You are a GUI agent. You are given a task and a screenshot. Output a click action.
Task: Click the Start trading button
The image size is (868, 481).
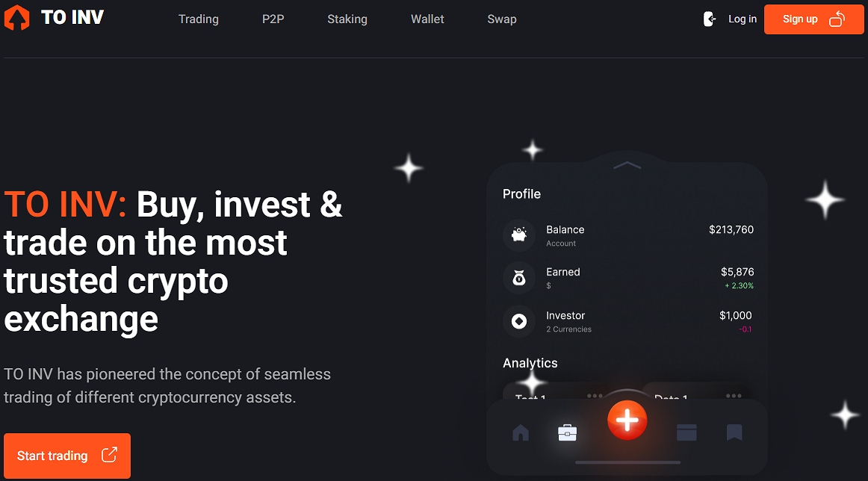click(67, 456)
